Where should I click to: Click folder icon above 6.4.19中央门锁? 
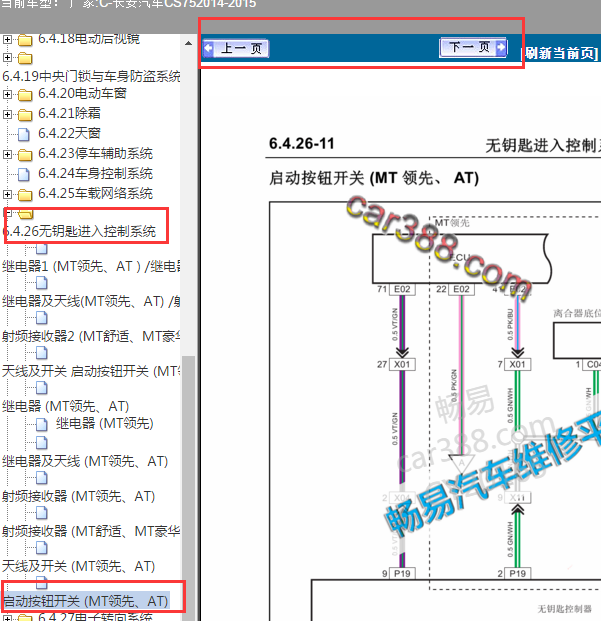[25, 58]
